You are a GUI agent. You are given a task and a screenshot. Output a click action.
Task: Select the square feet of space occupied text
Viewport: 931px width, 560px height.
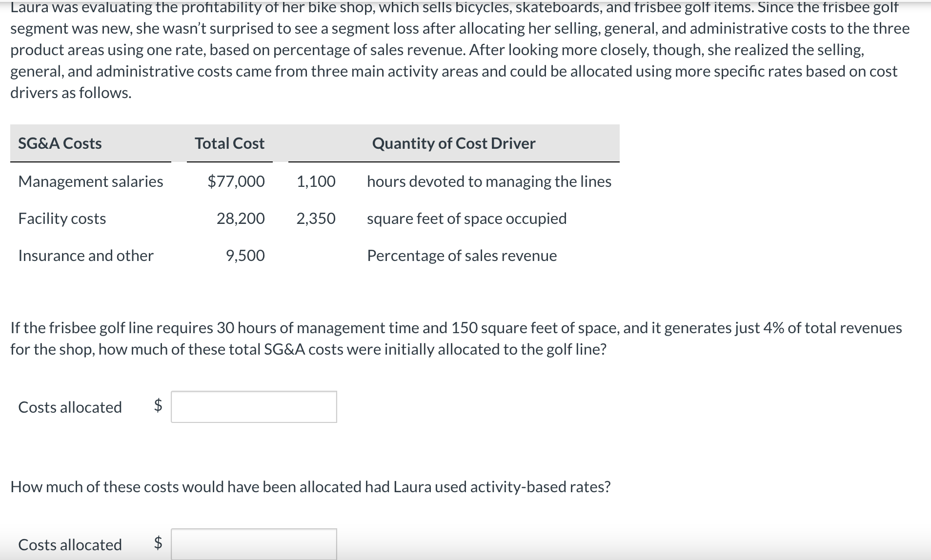coord(466,218)
